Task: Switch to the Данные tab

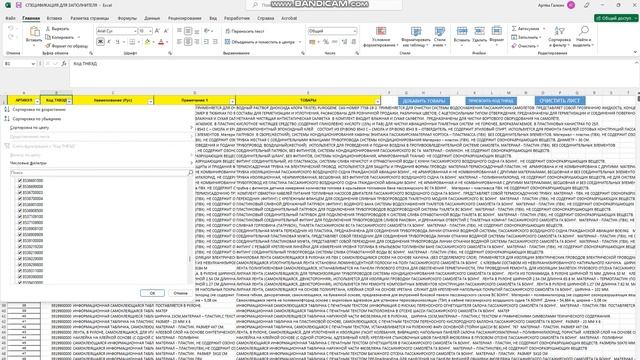Action: click(x=152, y=18)
